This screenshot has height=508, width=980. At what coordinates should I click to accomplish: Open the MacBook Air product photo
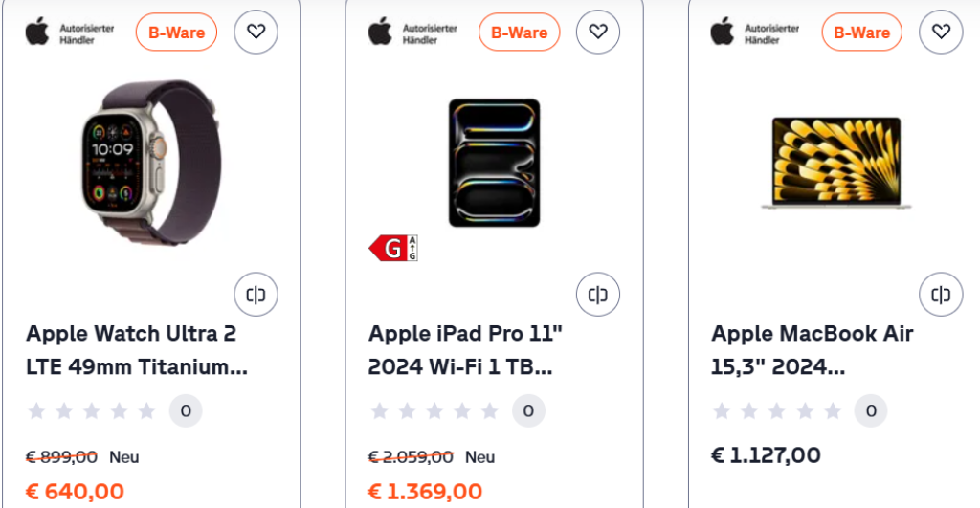click(x=836, y=163)
